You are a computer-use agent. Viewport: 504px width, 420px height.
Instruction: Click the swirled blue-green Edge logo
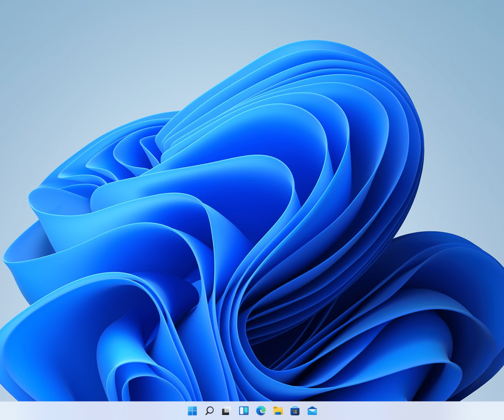coord(261,411)
